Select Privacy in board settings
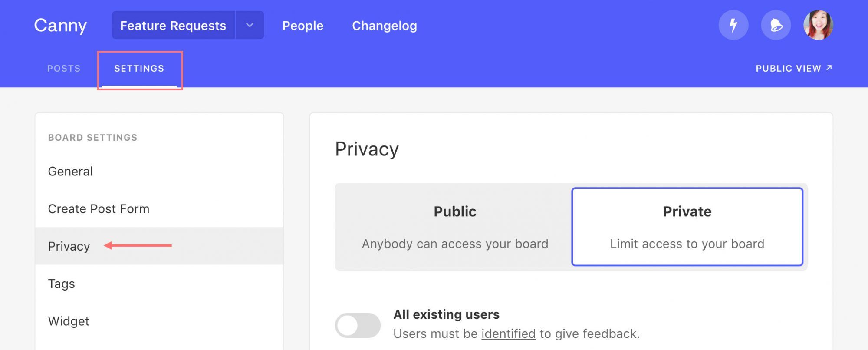This screenshot has width=868, height=350. pyautogui.click(x=159, y=246)
